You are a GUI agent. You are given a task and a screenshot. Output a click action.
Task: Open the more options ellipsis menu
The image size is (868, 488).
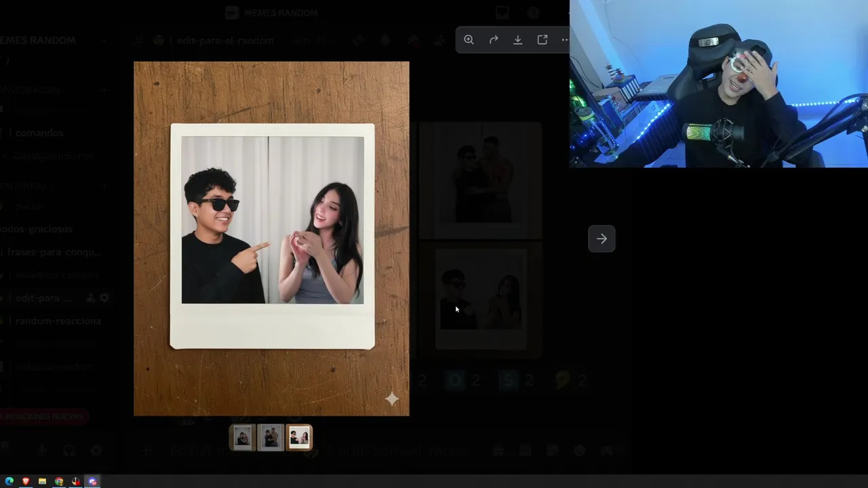[565, 40]
